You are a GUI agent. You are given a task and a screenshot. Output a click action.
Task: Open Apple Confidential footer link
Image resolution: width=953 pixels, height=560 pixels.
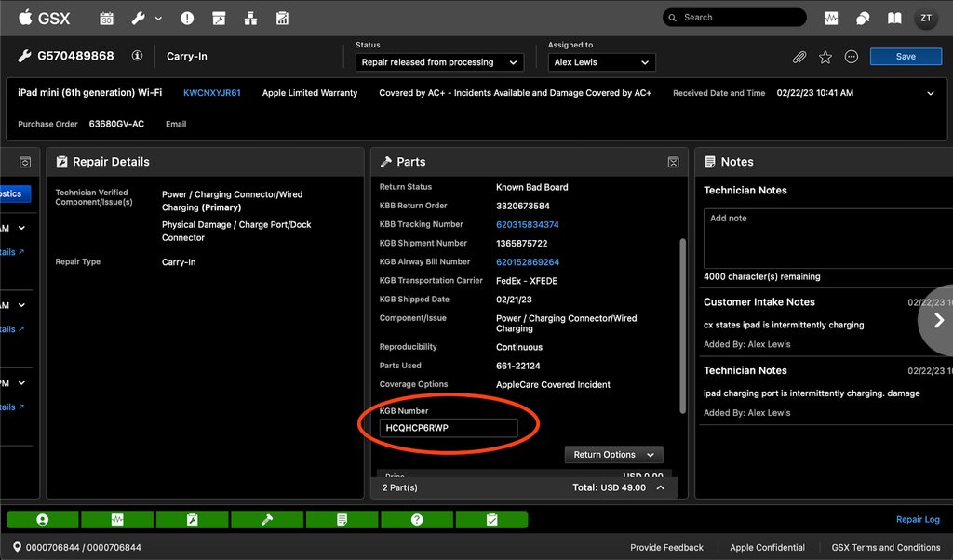coord(767,547)
